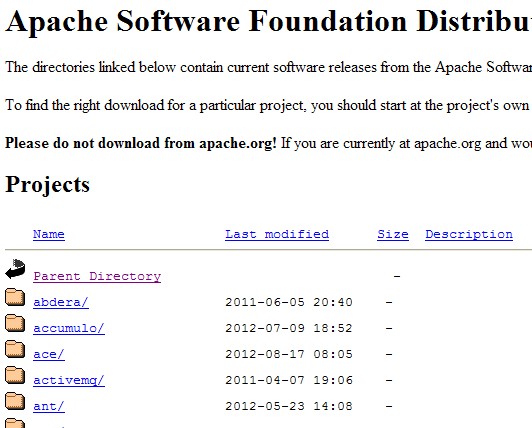The image size is (532, 428).
Task: Click the Projects section heading
Action: pos(48,185)
